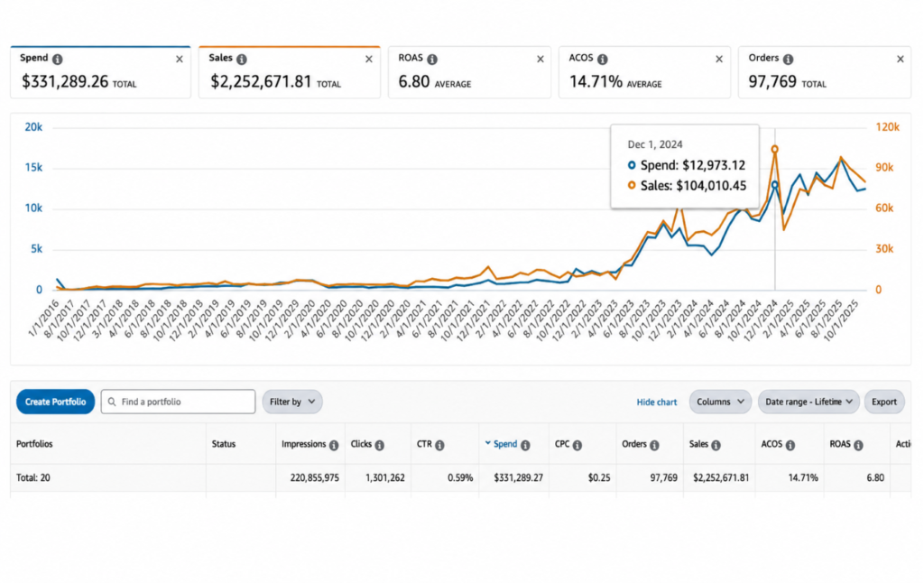Screen dimensions: 924x583
Task: Click CPC column info icon
Action: pos(577,445)
